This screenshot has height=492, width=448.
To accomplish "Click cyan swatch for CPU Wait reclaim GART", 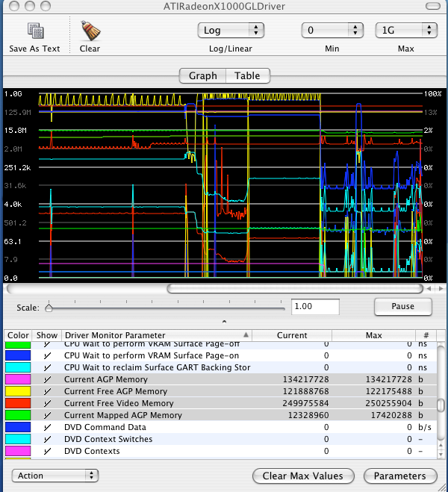I will 18,367.
